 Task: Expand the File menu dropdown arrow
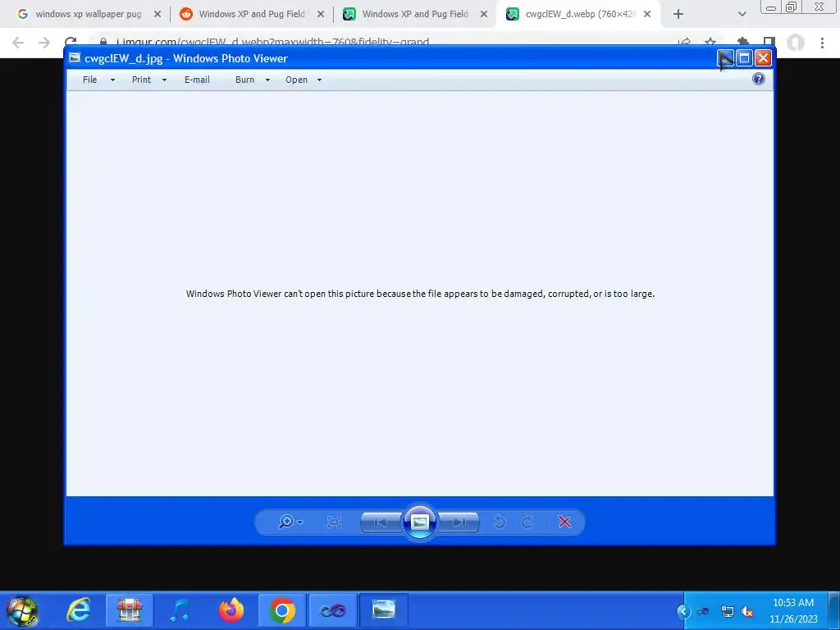[x=112, y=80]
